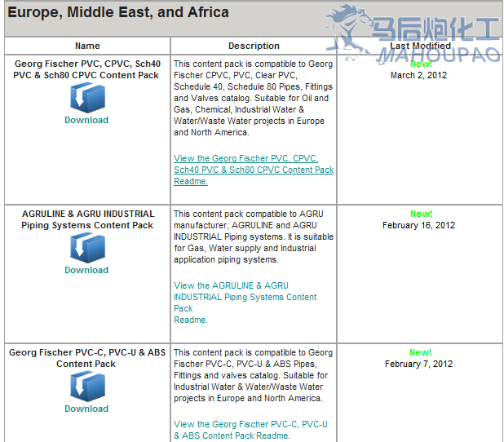Select the Georg Fischer PVC-C, PVC-U & ABS title
Screen dimensions: 504x442
[87, 358]
